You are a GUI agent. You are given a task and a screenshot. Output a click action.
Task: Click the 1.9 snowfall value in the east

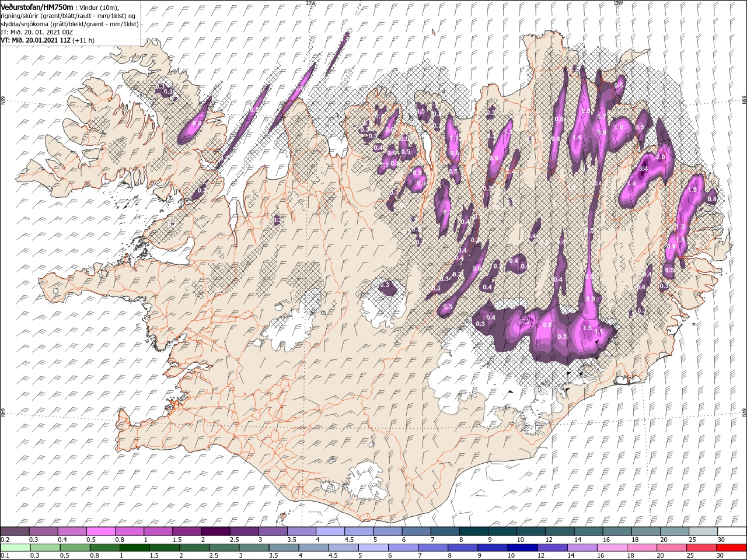click(x=693, y=190)
